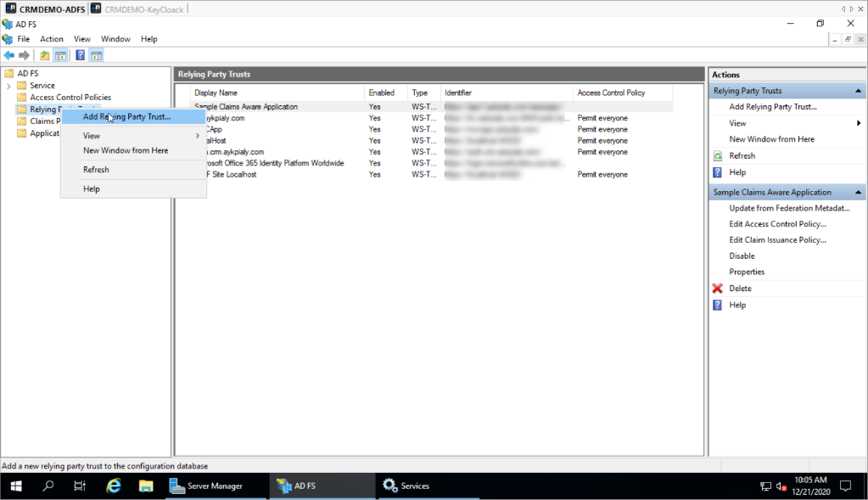The width and height of the screenshot is (868, 500).
Task: Click the green Refresh icon in Actions pane
Action: point(718,156)
